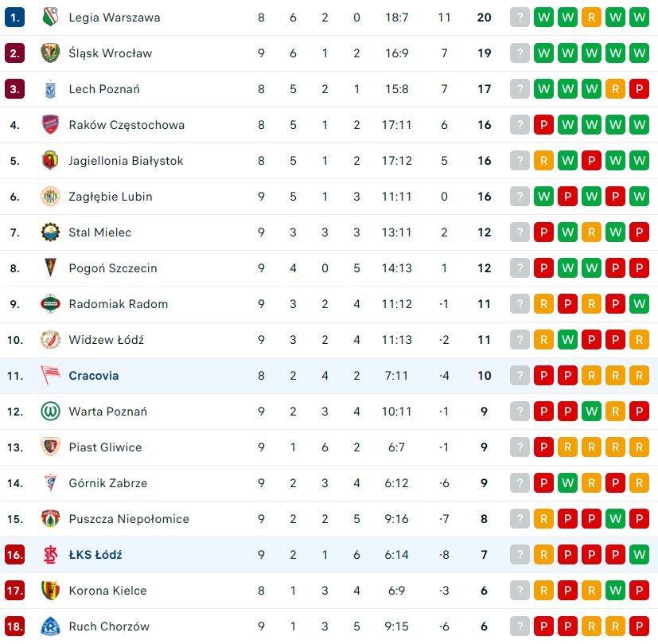Open the Stal Mielec team link
The width and height of the screenshot is (658, 644).
click(100, 232)
